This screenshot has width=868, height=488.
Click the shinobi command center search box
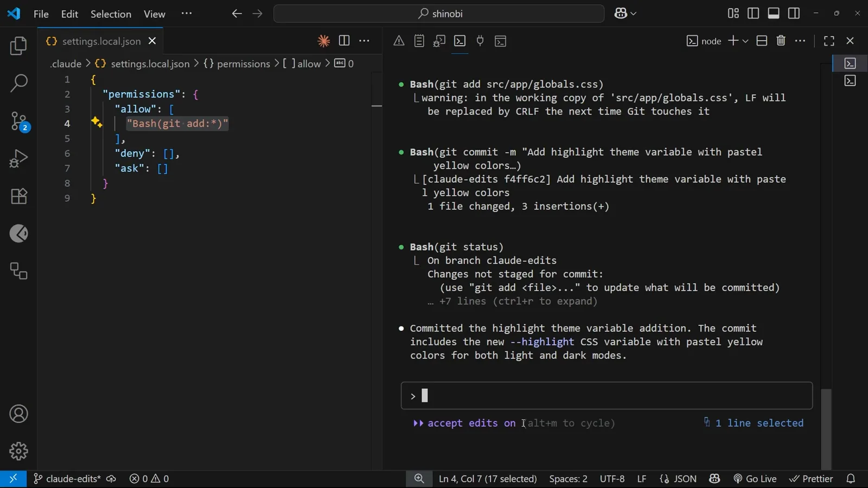pos(439,14)
